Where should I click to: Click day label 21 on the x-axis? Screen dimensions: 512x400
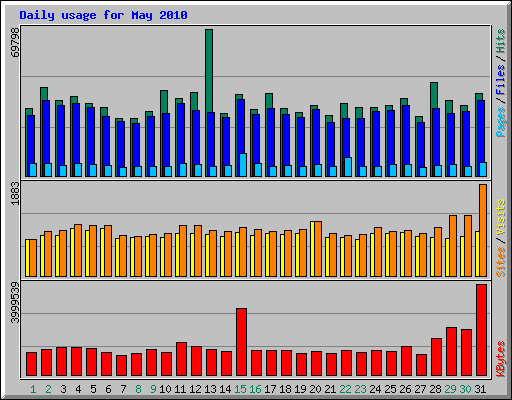pyautogui.click(x=330, y=389)
